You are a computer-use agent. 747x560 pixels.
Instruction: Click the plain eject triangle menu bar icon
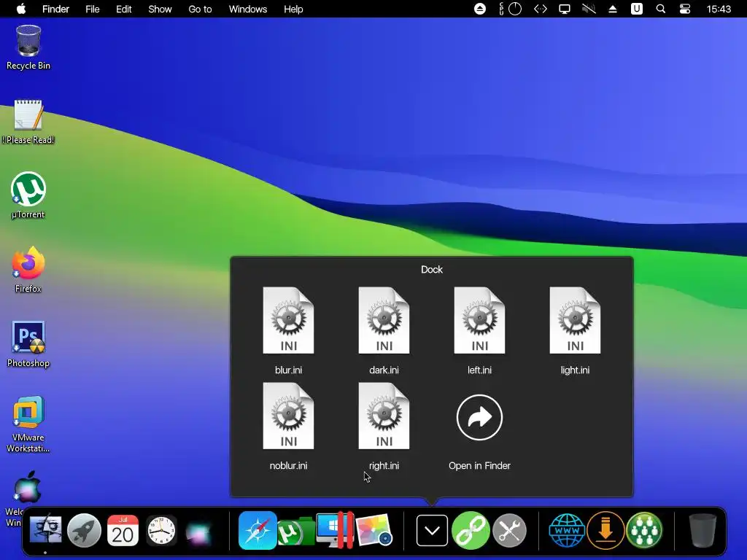tap(613, 9)
